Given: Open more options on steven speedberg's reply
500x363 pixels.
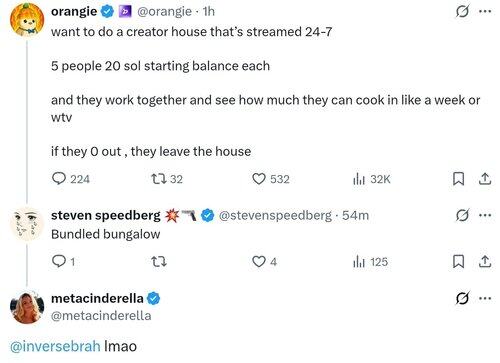Looking at the screenshot, I should click(485, 215).
